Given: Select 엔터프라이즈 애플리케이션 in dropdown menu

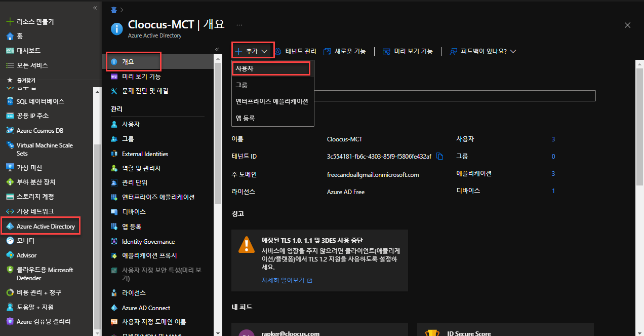Looking at the screenshot, I should (x=273, y=101).
